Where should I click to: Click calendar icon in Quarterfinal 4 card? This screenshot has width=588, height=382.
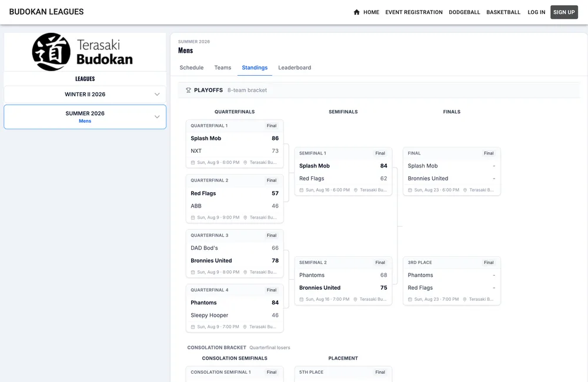click(193, 327)
